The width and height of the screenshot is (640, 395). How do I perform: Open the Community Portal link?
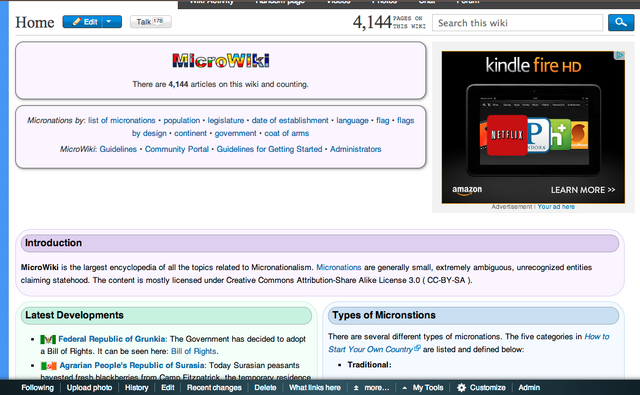tap(177, 149)
